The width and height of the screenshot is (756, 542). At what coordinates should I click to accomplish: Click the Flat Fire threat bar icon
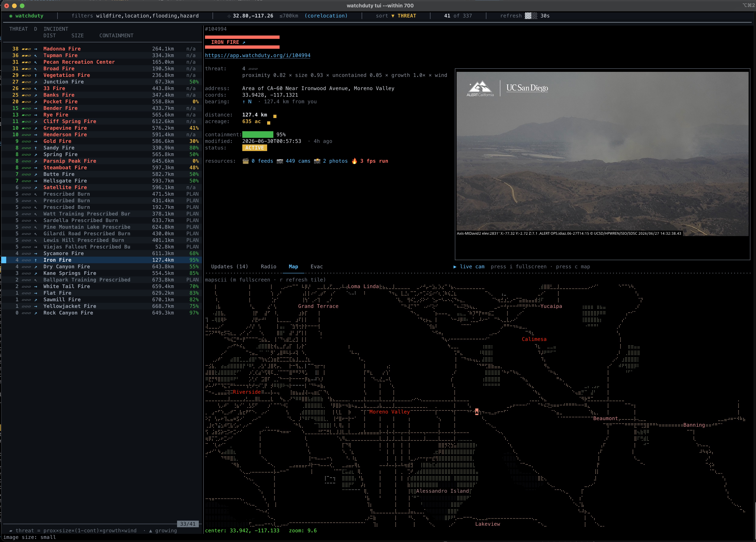26,293
